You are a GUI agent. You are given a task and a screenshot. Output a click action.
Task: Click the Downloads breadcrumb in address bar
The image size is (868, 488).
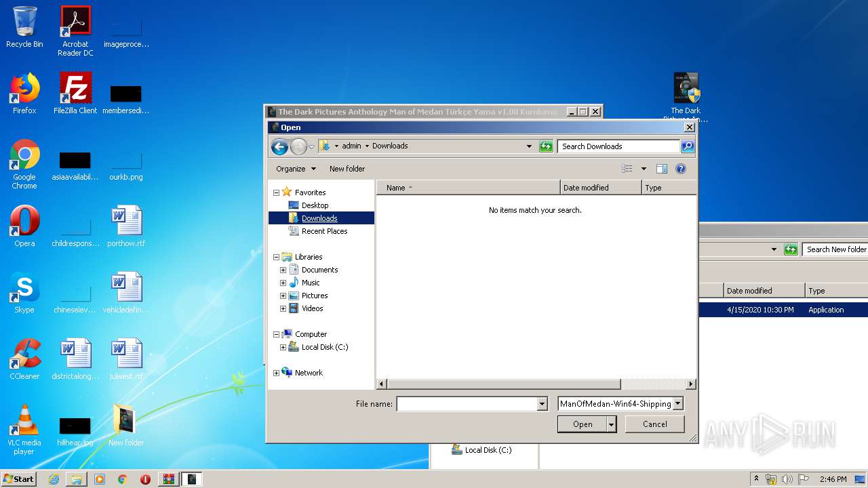point(390,146)
